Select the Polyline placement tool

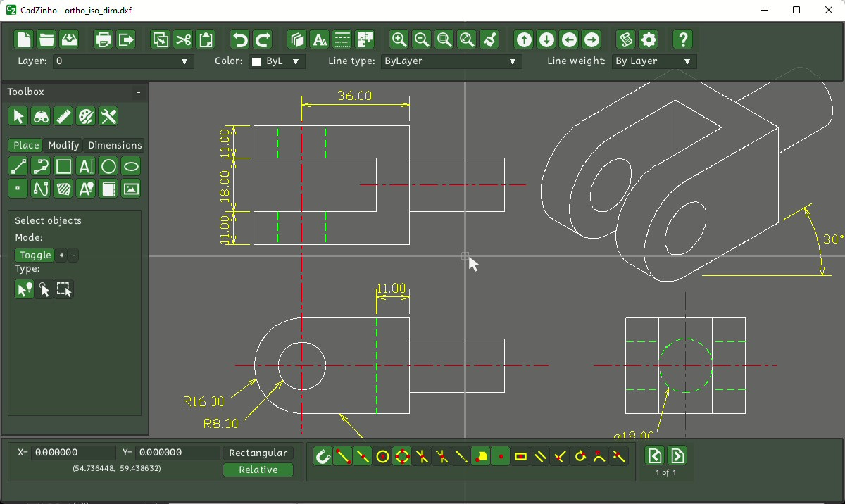click(41, 167)
